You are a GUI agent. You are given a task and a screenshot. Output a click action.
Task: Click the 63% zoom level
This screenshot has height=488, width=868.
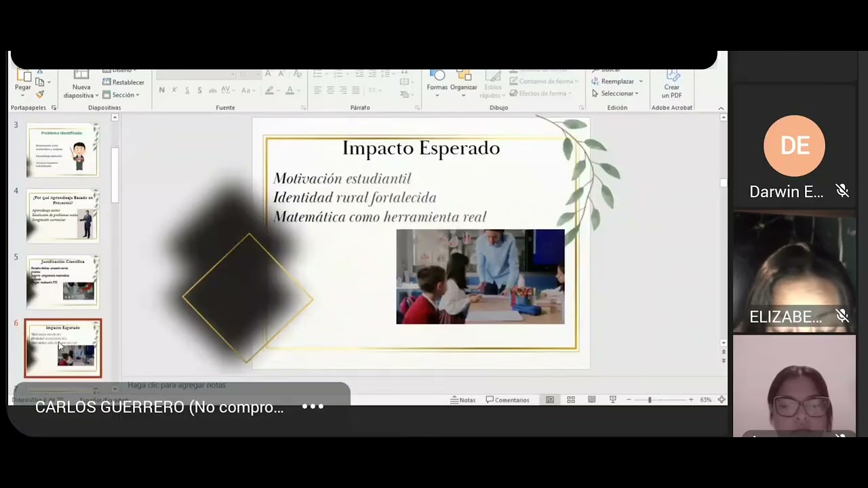coord(706,400)
